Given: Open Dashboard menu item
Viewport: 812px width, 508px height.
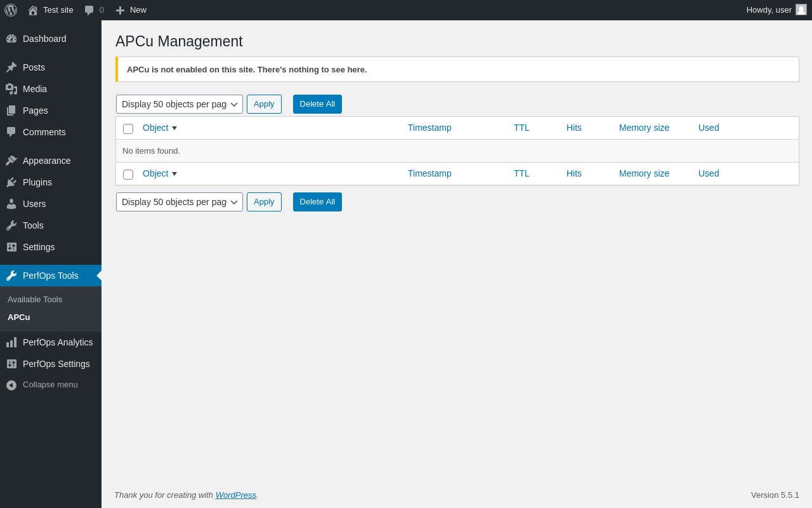Looking at the screenshot, I should [51, 39].
